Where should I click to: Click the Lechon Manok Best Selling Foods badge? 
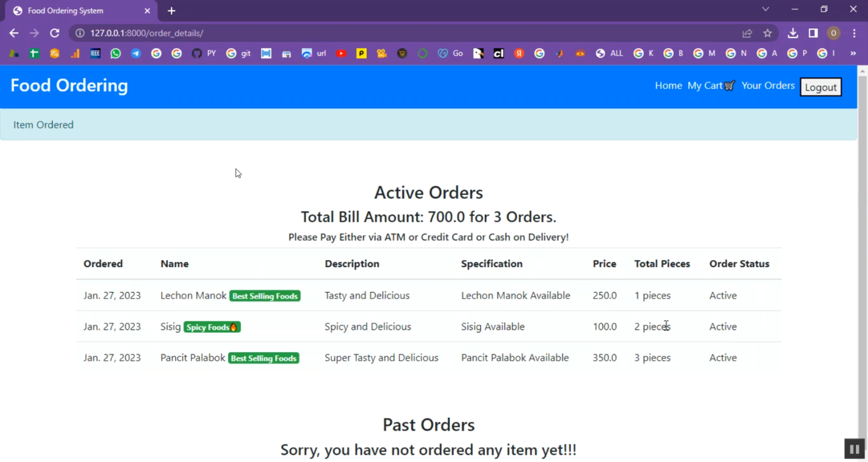tap(264, 296)
